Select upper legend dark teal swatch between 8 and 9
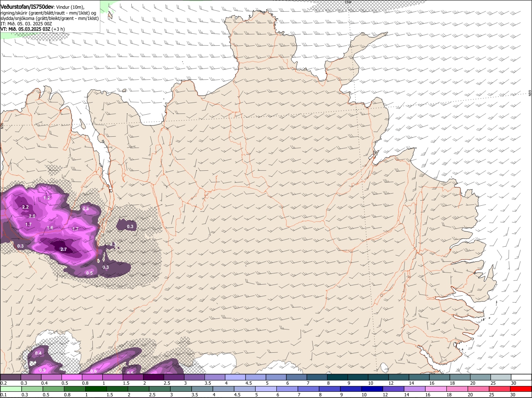This screenshot has height=398, width=532. pos(337,377)
